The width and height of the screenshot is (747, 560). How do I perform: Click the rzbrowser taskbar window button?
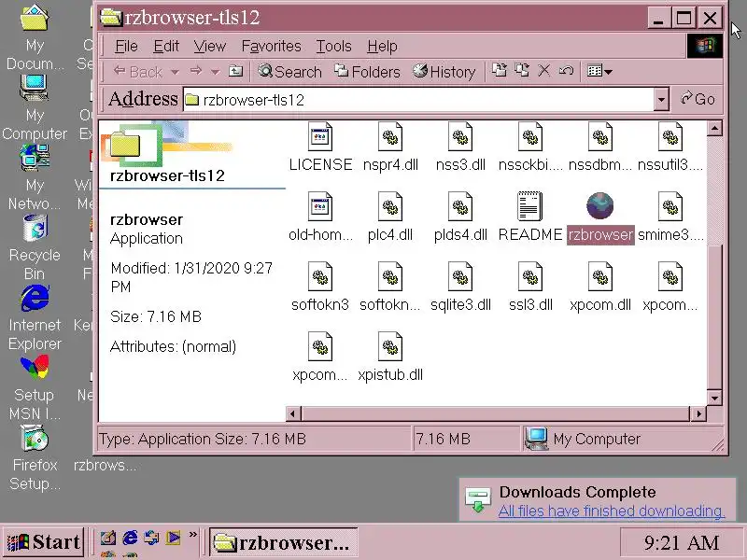coord(283,542)
